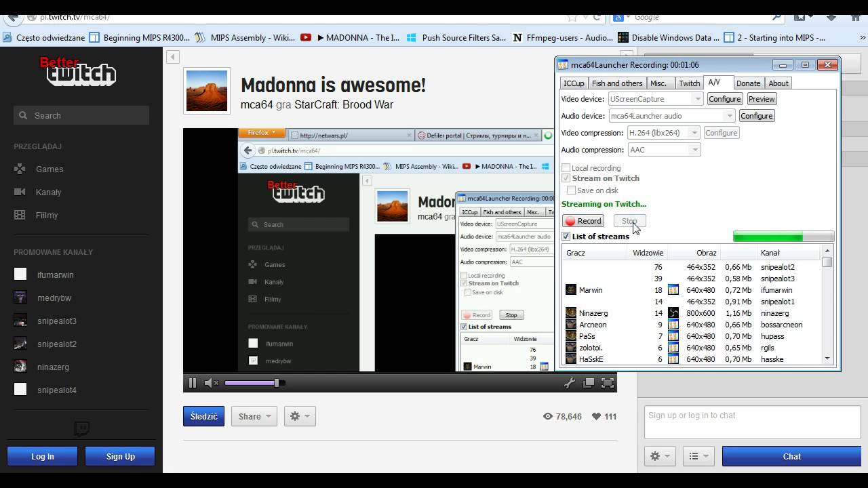This screenshot has height=488, width=868.
Task: Click the green streaming progress bar
Action: 783,237
